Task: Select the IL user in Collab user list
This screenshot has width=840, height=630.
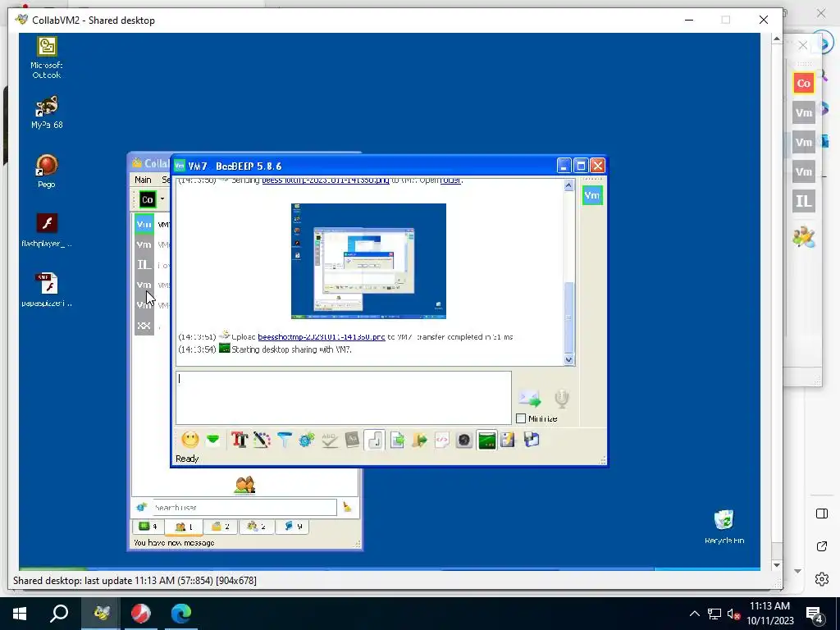Action: pyautogui.click(x=144, y=265)
